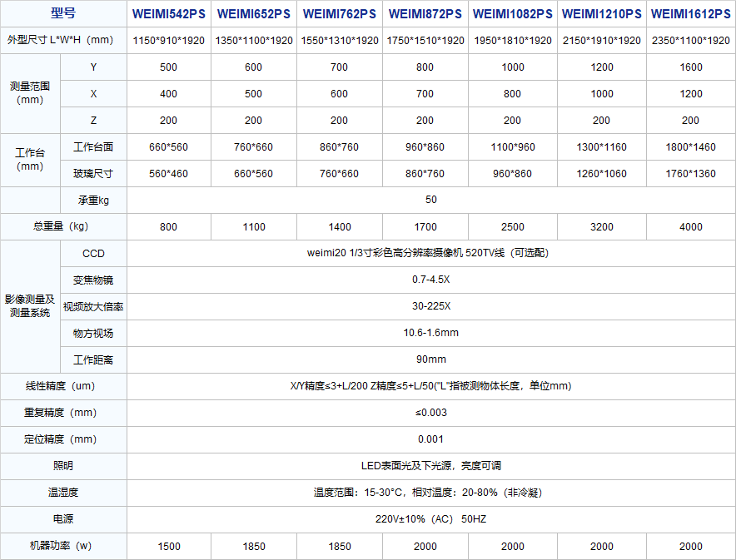Click glass size 560*460 cell

coord(168,174)
